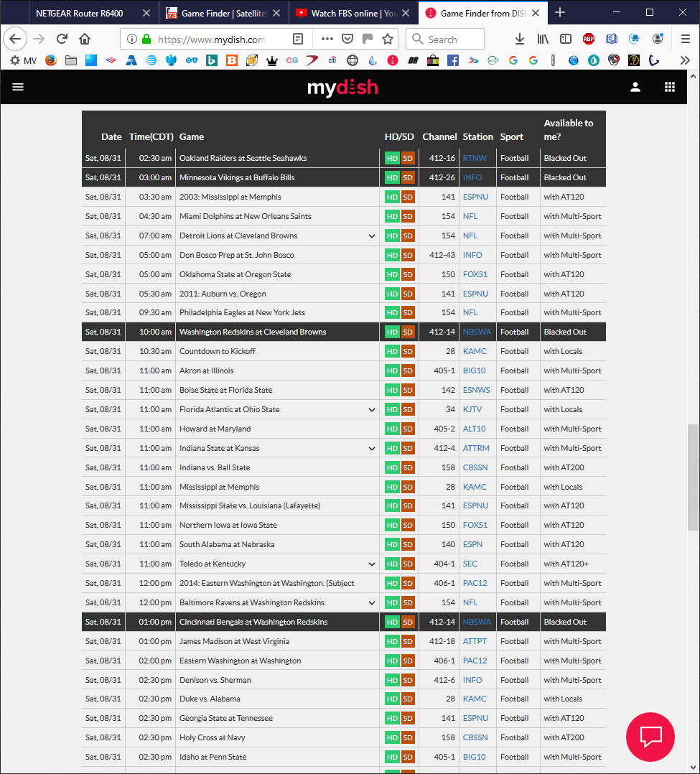Open the Firefox logo bookmark
Viewport: 700px width, 774px height.
tap(51, 60)
